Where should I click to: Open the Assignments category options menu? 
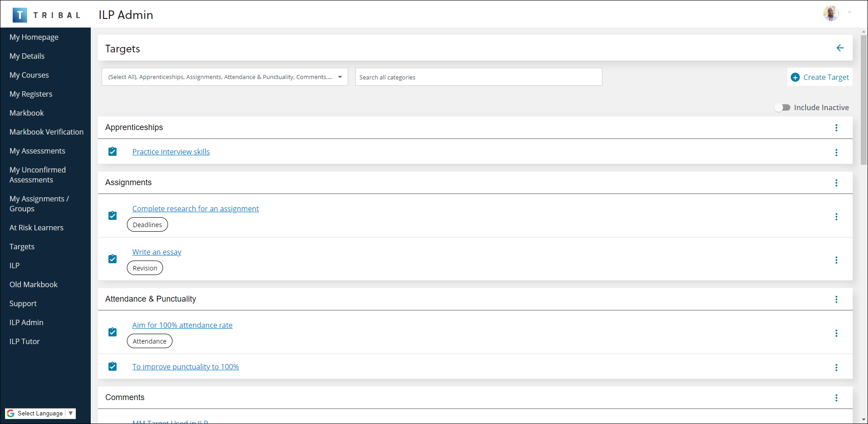836,183
